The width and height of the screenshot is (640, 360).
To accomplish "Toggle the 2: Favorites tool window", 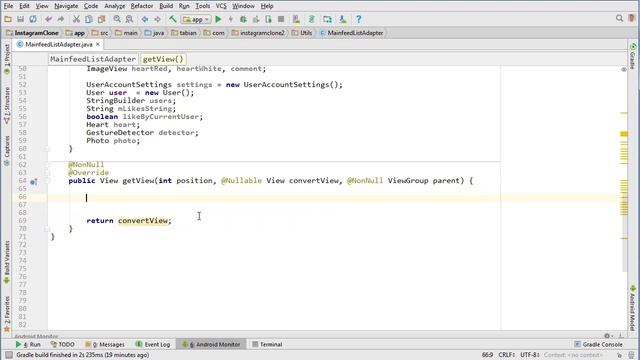I will [x=7, y=314].
